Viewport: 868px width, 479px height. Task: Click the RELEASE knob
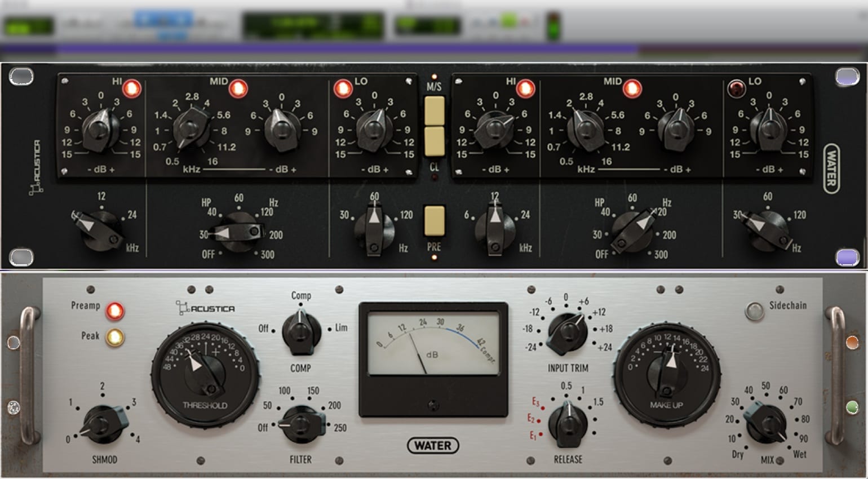coord(568,424)
